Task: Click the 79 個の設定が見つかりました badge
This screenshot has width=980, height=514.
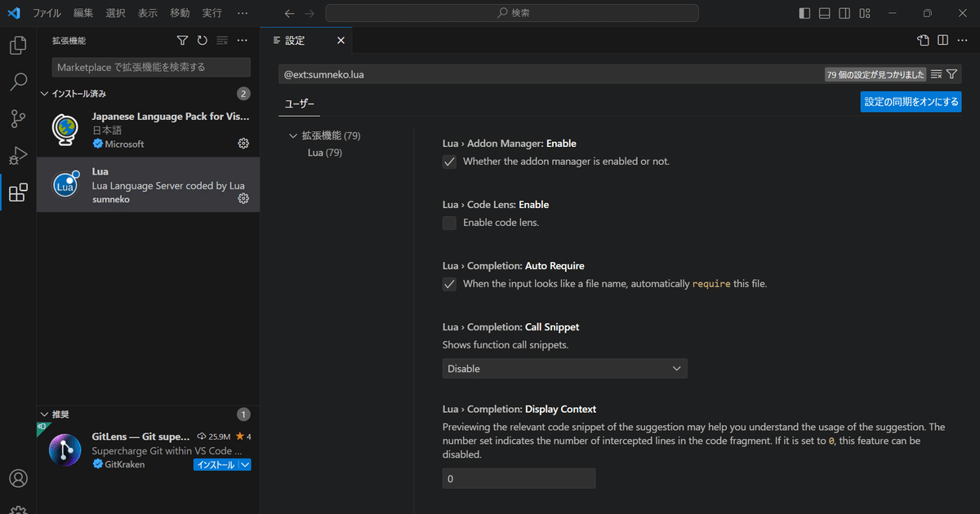Action: 875,74
